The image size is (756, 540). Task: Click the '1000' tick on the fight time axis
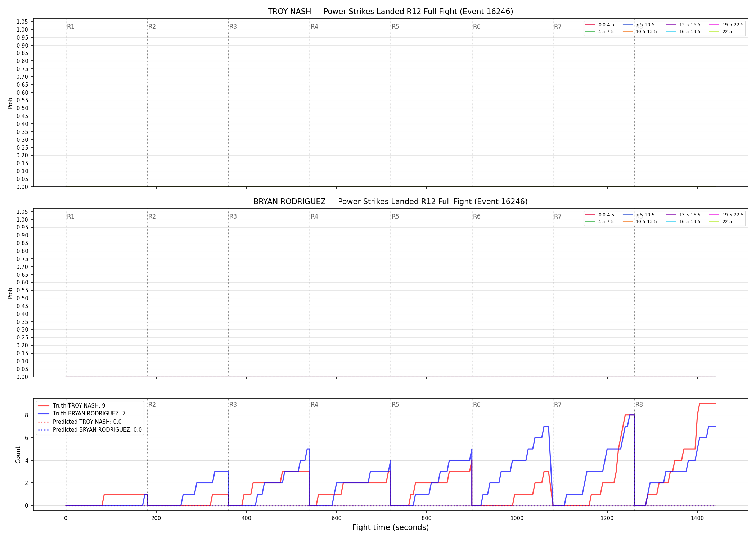(x=517, y=518)
